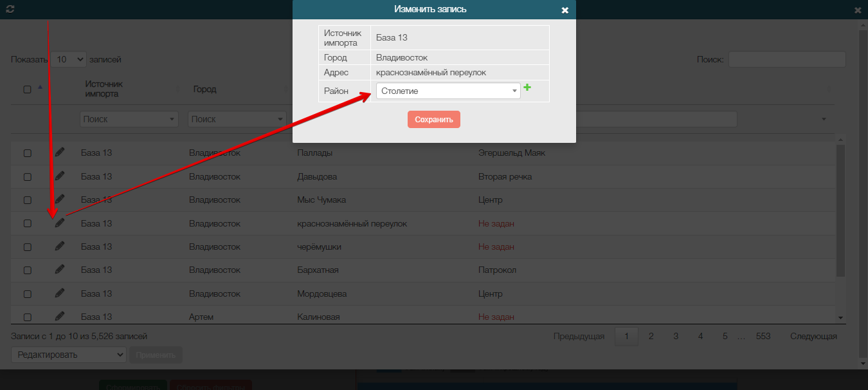Go to page 3 in pagination
Image resolution: width=868 pixels, height=390 pixels.
click(x=676, y=336)
